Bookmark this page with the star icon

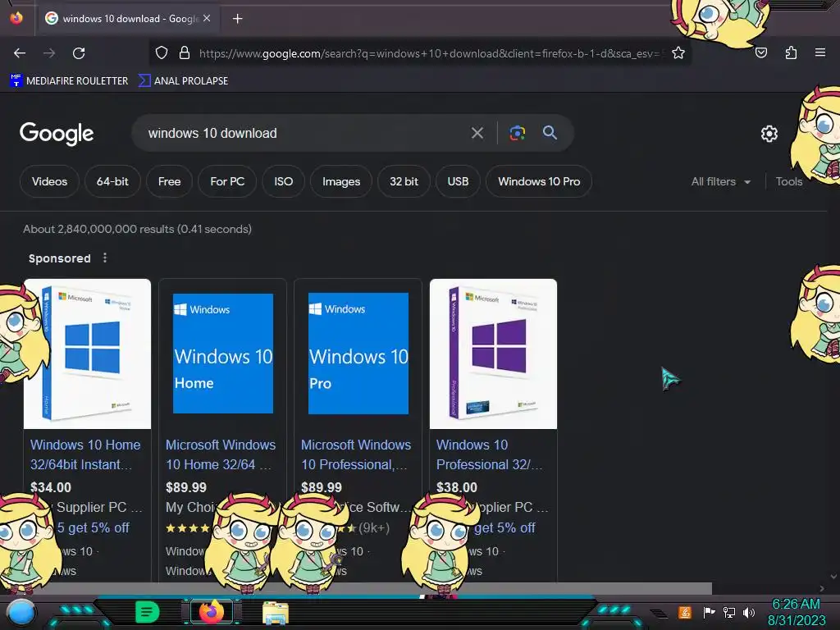coord(678,53)
